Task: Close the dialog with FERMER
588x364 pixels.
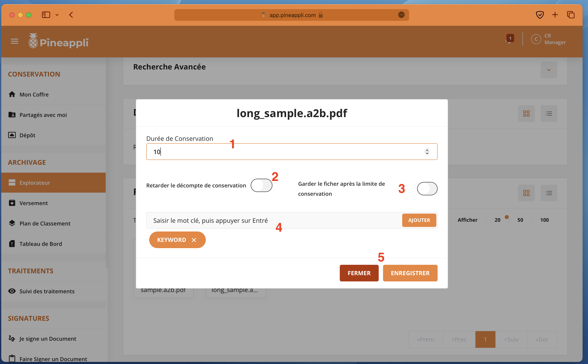Action: click(x=359, y=273)
